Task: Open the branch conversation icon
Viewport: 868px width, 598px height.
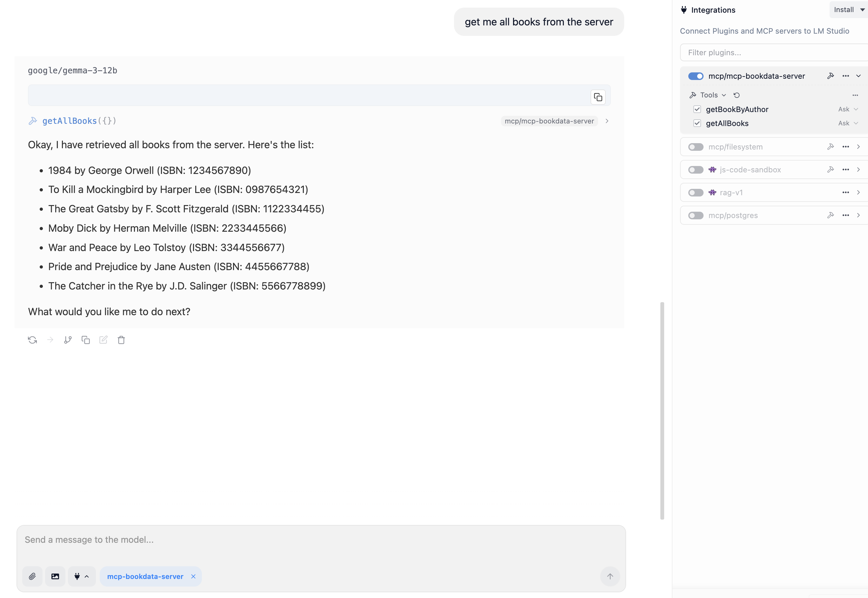Action: coord(68,340)
